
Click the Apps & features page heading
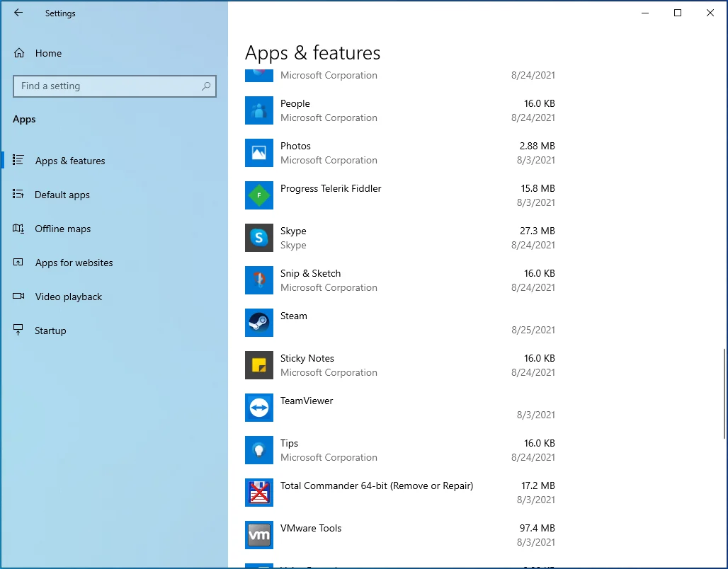pos(312,53)
